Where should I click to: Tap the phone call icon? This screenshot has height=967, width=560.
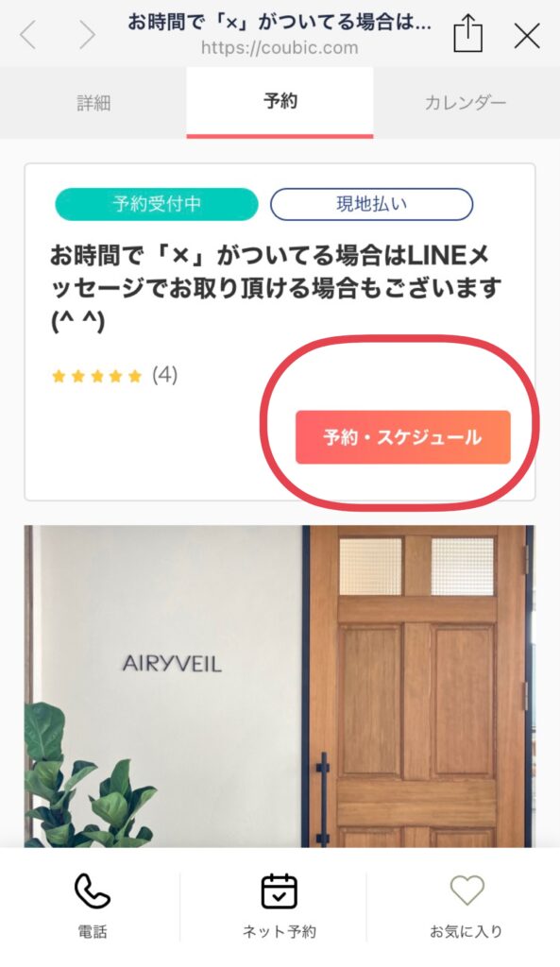93,891
